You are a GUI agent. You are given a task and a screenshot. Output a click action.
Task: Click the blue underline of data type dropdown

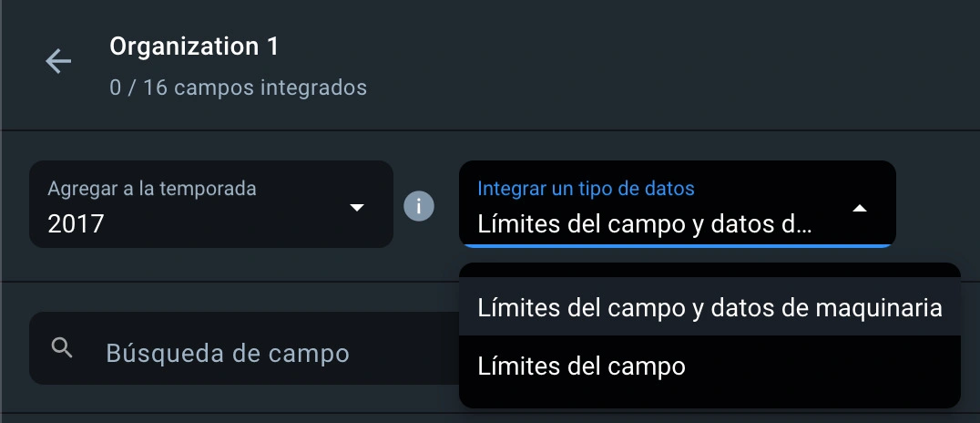[x=677, y=245]
